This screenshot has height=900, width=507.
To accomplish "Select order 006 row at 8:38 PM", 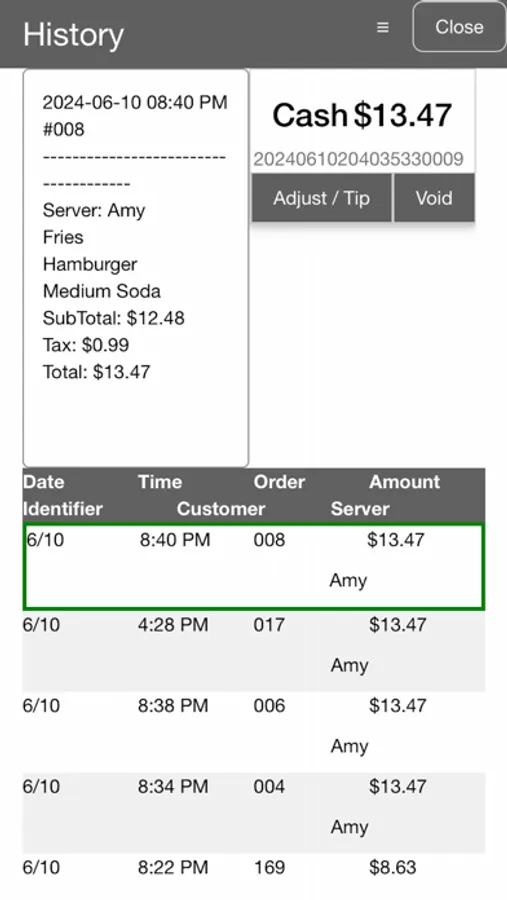I will [x=254, y=731].
